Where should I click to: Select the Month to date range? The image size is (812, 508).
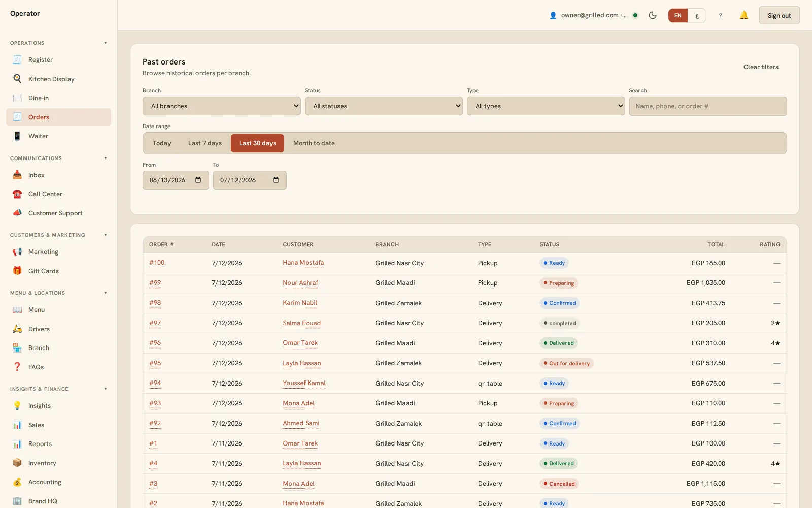tap(314, 143)
